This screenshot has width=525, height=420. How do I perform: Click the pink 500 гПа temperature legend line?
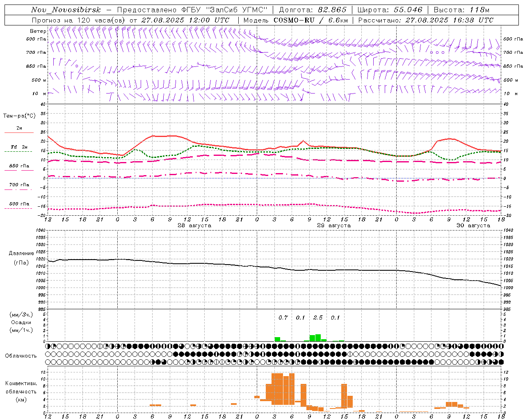click(x=18, y=208)
